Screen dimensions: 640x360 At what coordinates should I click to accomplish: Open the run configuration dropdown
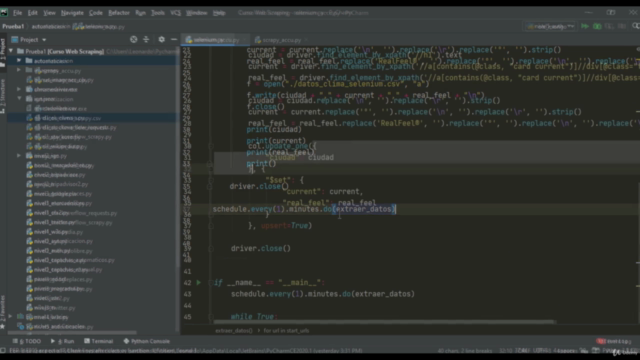[x=550, y=26]
